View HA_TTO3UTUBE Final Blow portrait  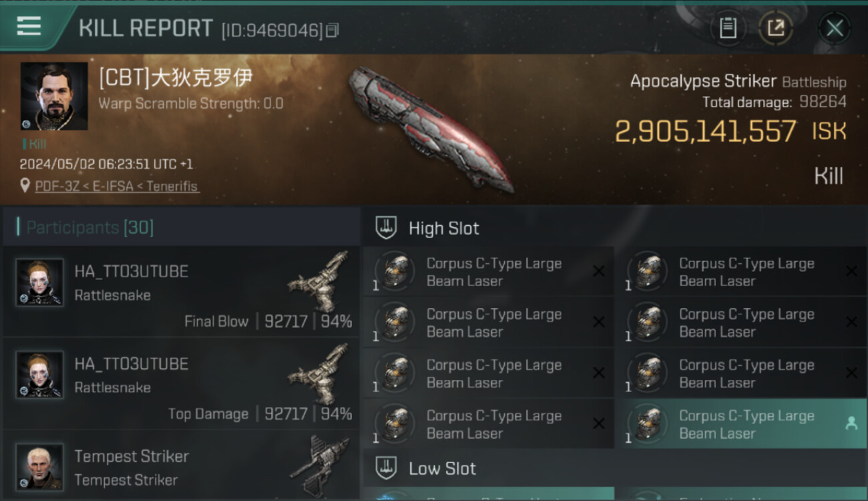coord(40,283)
